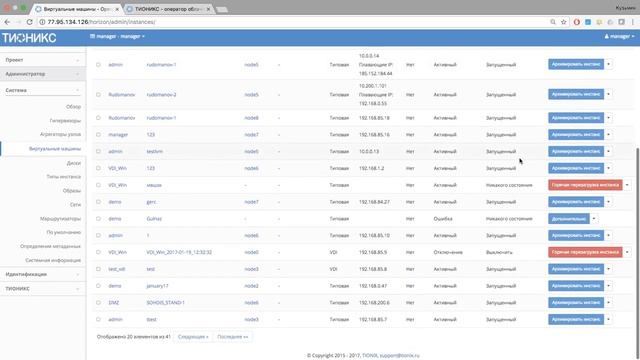
Task: Toggle the Администратор sidebar section
Action: pyautogui.click(x=42, y=74)
